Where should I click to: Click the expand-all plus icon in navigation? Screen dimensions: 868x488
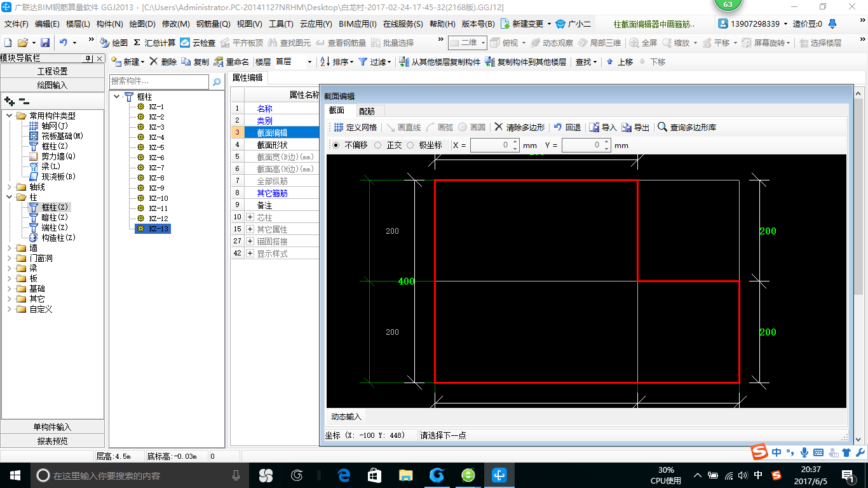click(x=10, y=101)
